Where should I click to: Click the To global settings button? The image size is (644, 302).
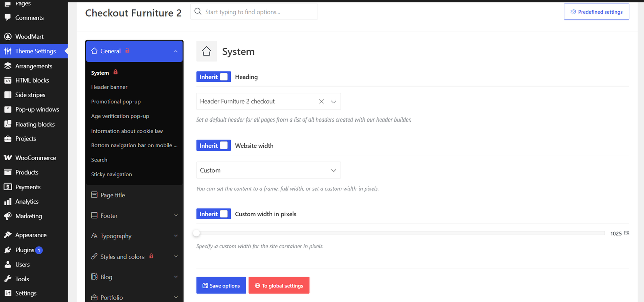[x=279, y=285]
